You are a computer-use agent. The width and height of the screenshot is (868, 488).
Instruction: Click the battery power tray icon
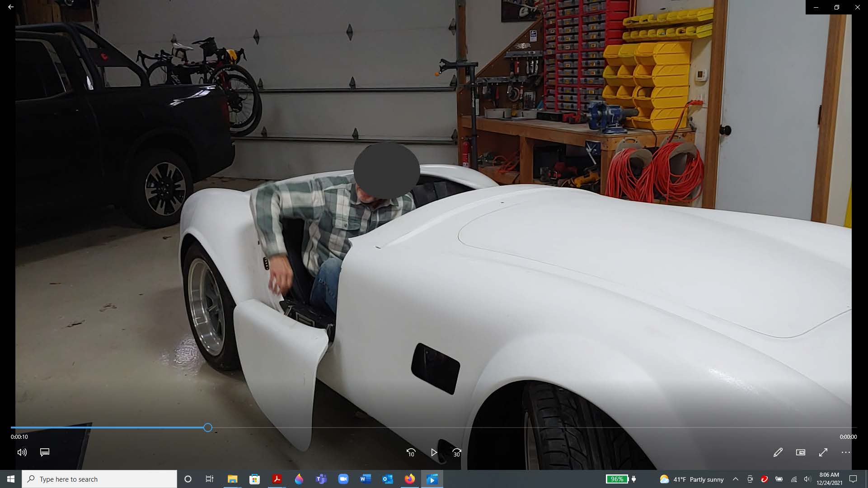[779, 479]
